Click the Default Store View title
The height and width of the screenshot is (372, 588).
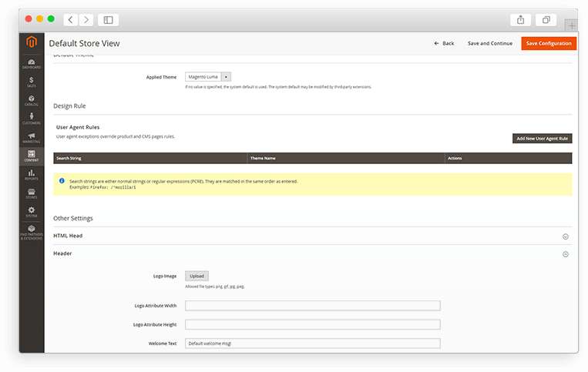point(84,43)
